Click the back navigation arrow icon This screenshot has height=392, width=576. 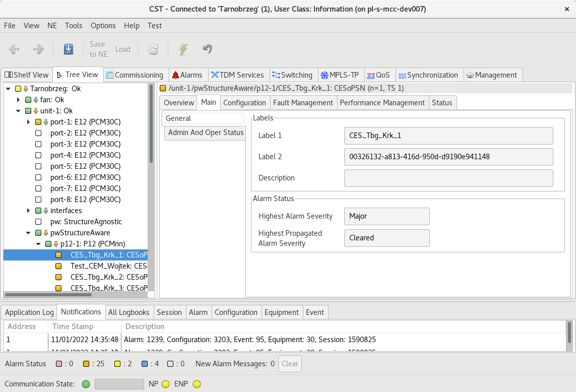tap(14, 49)
